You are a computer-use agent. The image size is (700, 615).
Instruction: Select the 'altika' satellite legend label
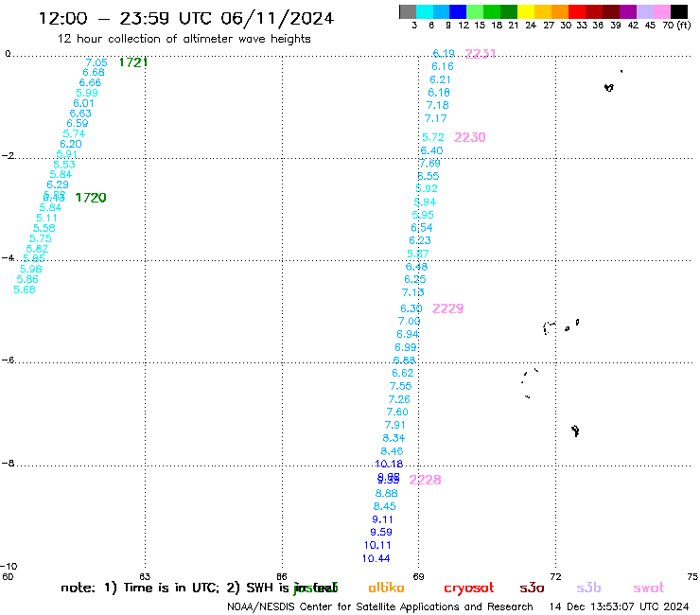(x=386, y=588)
